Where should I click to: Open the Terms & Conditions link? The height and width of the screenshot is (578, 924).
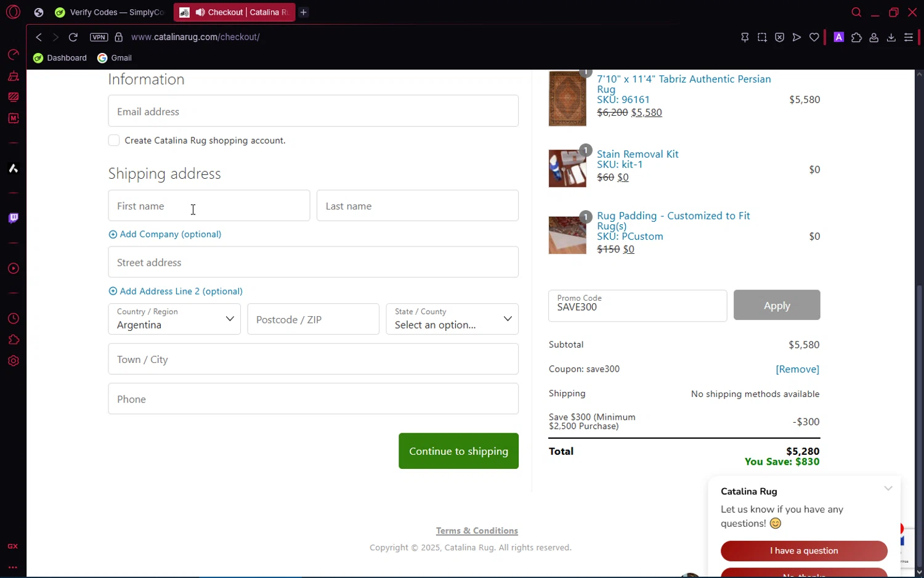pyautogui.click(x=477, y=531)
